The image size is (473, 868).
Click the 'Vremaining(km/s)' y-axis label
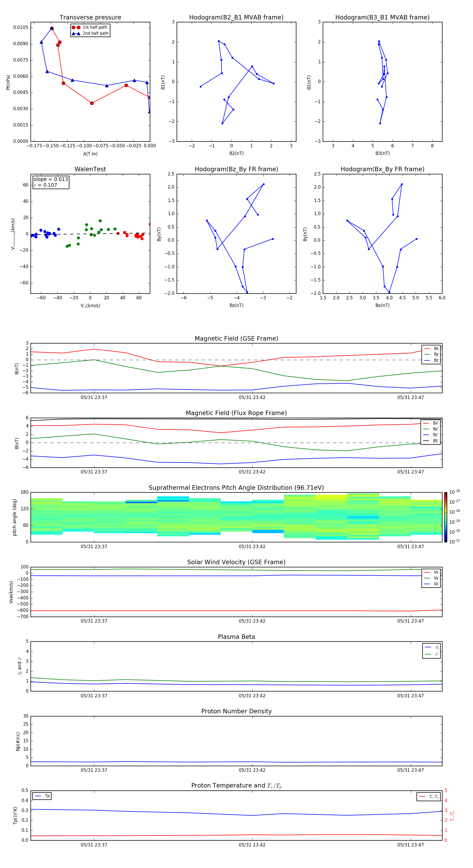point(13,234)
